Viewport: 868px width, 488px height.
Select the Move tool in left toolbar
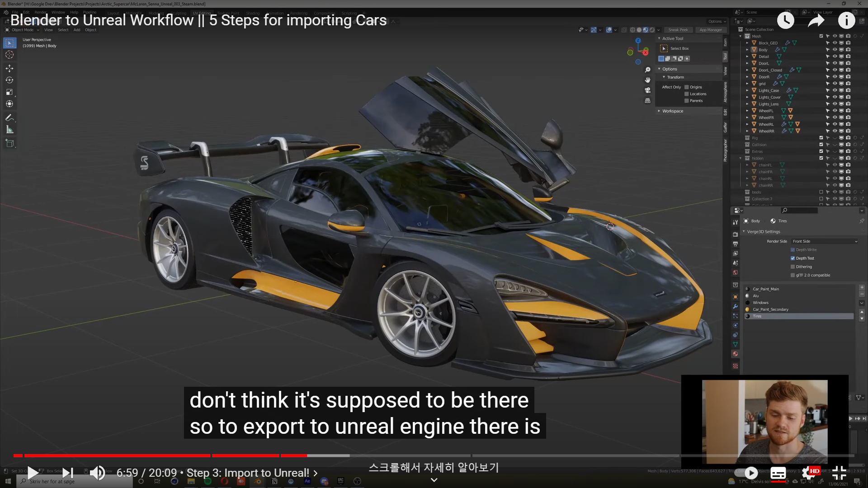9,68
